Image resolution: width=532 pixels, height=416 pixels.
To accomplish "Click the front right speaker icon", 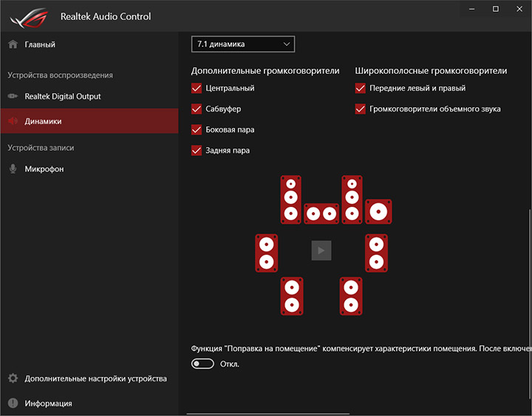I will [352, 200].
